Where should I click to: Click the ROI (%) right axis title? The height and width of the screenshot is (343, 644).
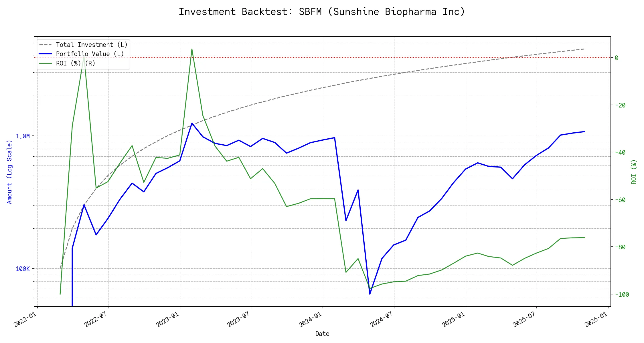(634, 172)
